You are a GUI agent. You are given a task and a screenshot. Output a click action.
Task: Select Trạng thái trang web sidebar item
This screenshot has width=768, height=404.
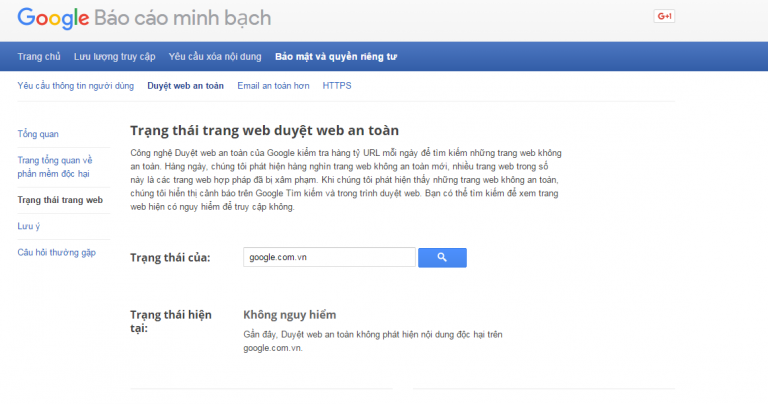tap(60, 200)
